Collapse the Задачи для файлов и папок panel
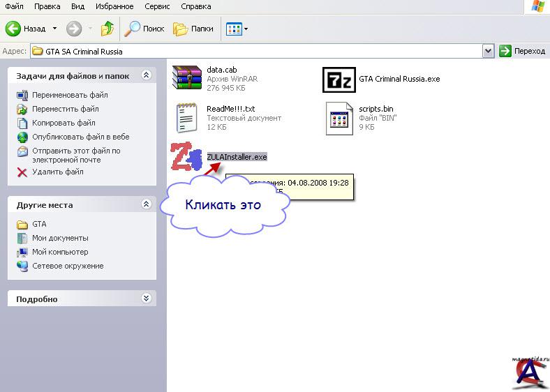Screen dimensions: 550x392 point(146,75)
